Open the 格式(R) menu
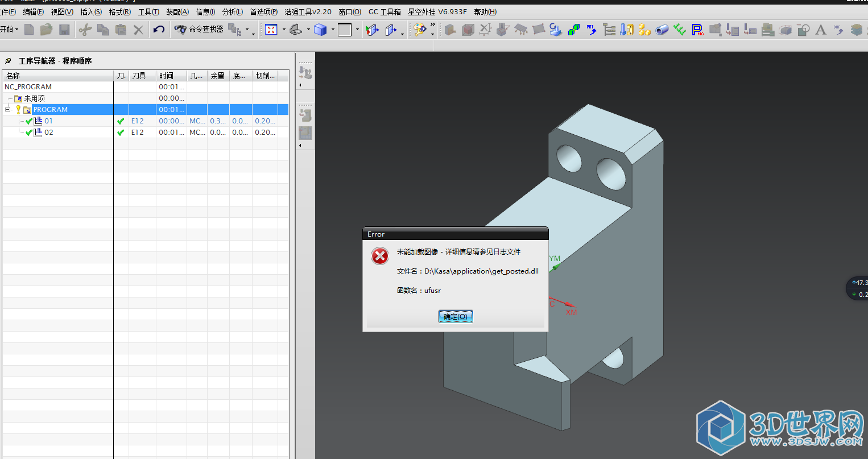 coord(119,12)
